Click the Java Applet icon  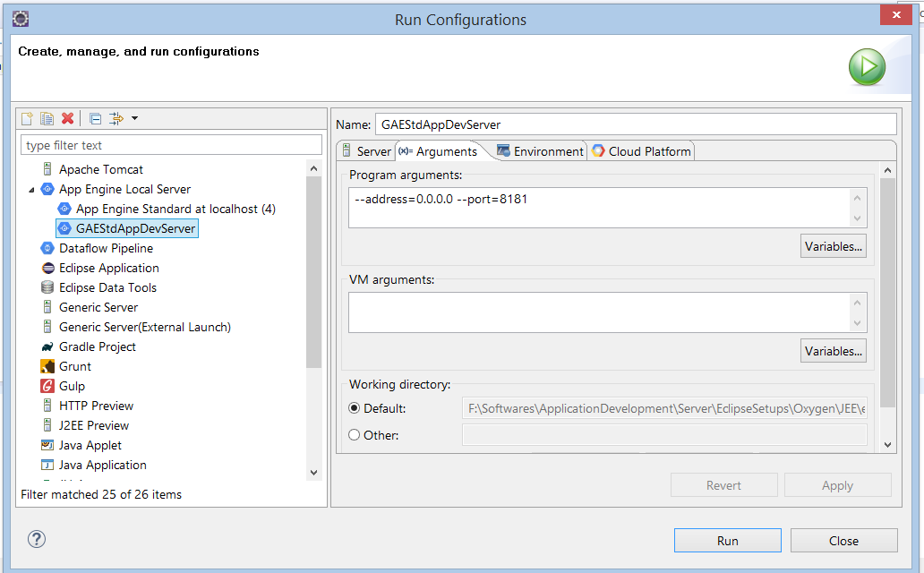(x=47, y=445)
